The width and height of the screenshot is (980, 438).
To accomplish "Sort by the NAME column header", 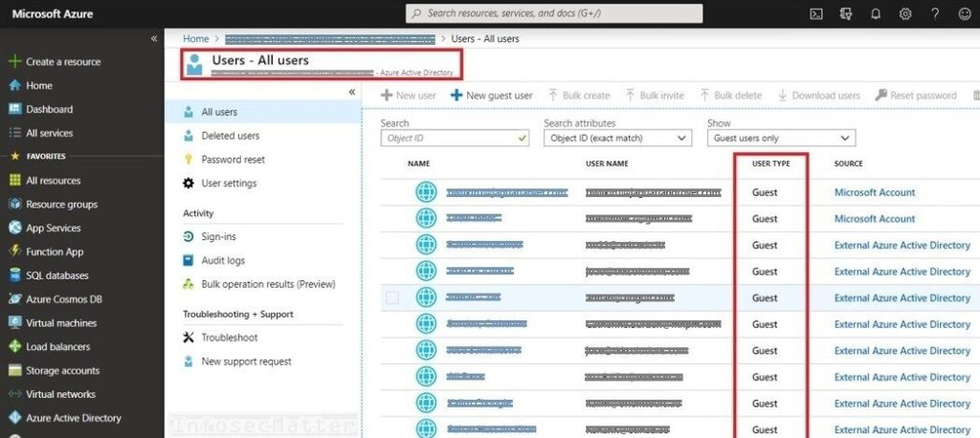I will [419, 164].
